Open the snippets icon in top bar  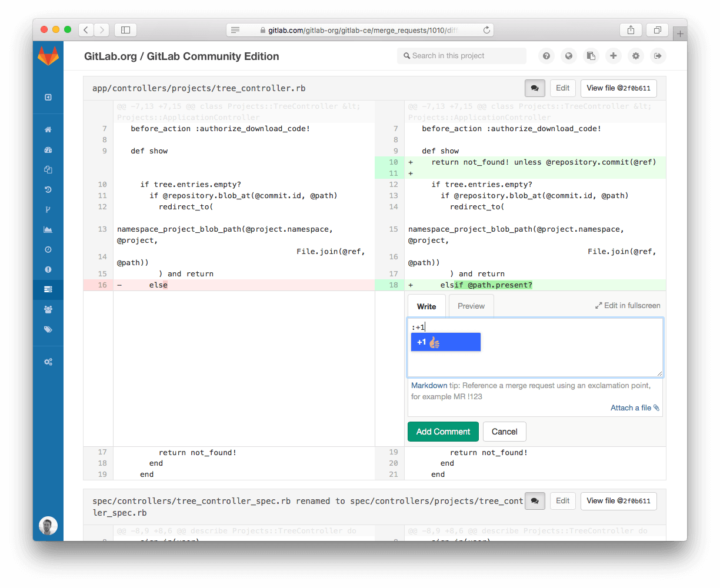pos(591,56)
